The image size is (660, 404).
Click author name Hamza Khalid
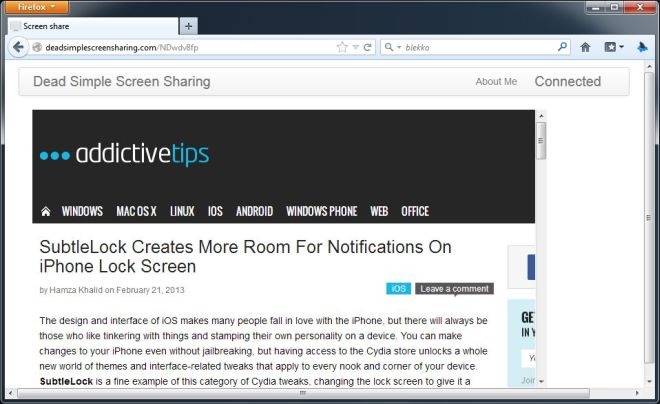tap(76, 290)
